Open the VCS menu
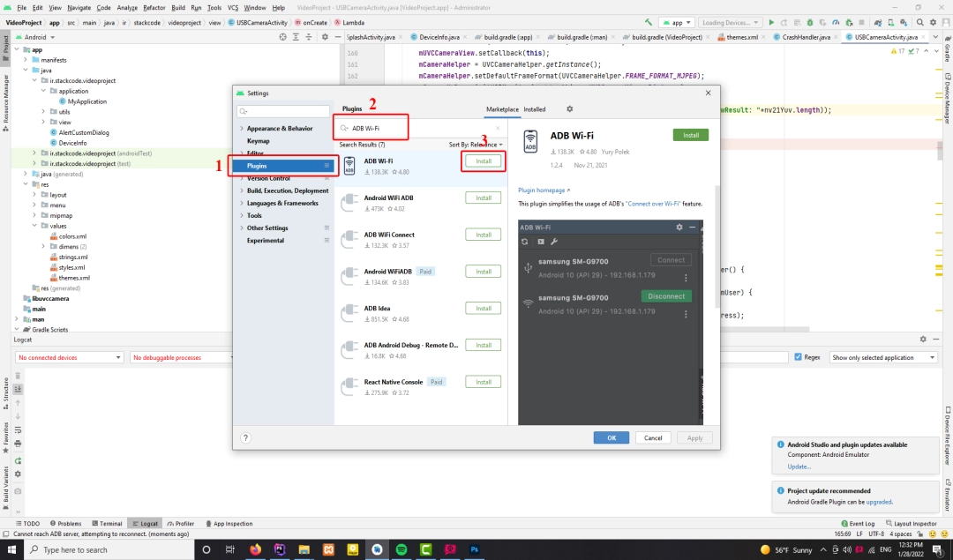This screenshot has width=953, height=560. (x=233, y=7)
